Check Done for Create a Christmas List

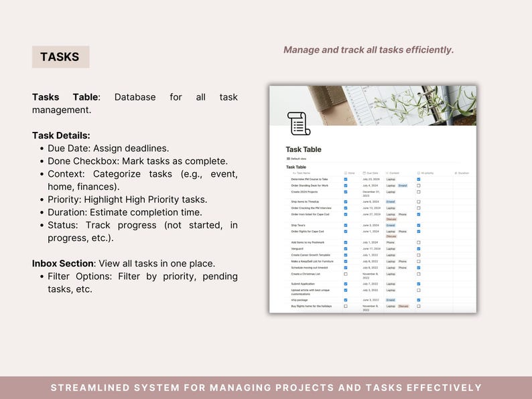tap(345, 274)
